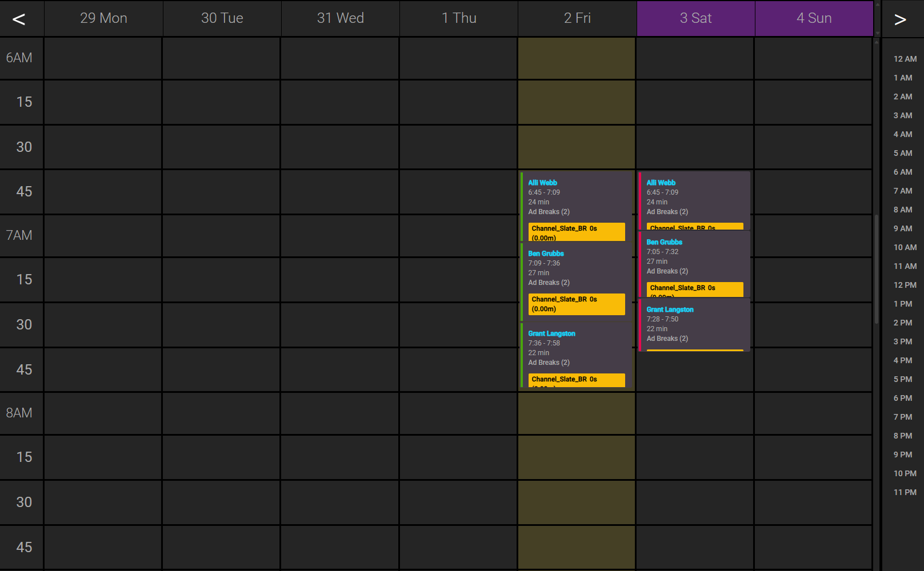Viewport: 924px width, 571px height.
Task: Jump to 11 PM in the time navigator
Action: click(905, 492)
